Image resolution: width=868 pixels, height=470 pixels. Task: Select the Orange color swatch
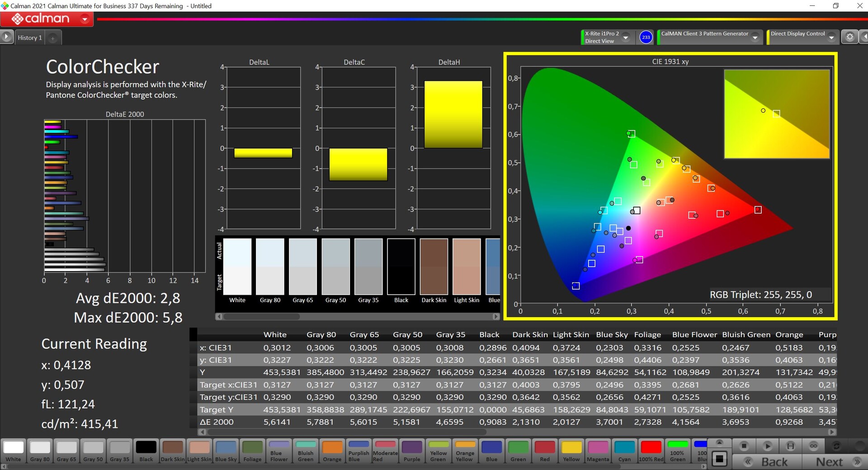(x=332, y=451)
